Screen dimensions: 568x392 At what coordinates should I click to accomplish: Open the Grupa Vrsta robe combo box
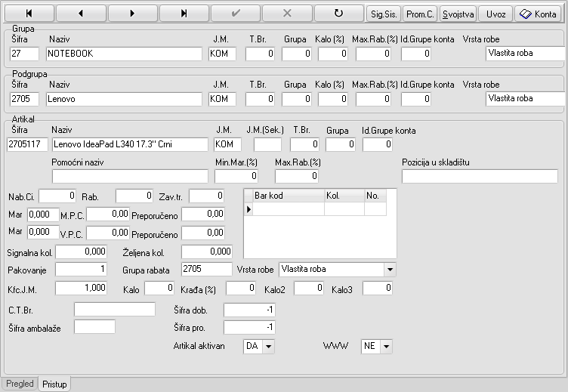point(525,54)
